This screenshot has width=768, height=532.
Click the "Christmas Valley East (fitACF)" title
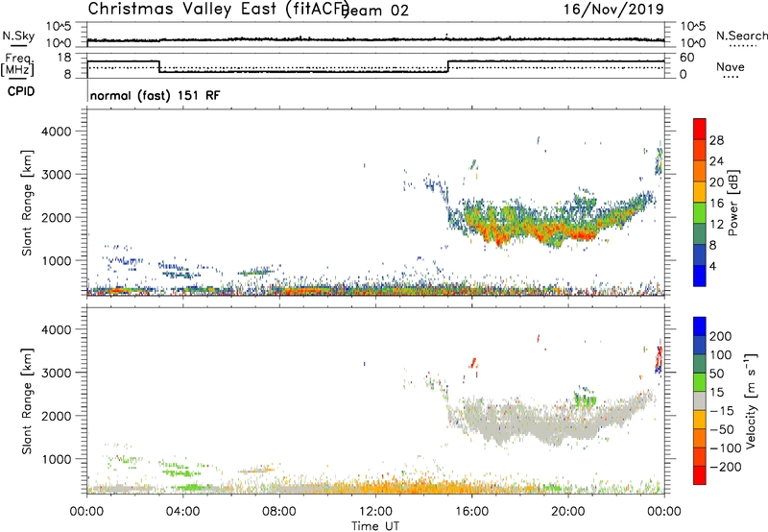tap(219, 9)
